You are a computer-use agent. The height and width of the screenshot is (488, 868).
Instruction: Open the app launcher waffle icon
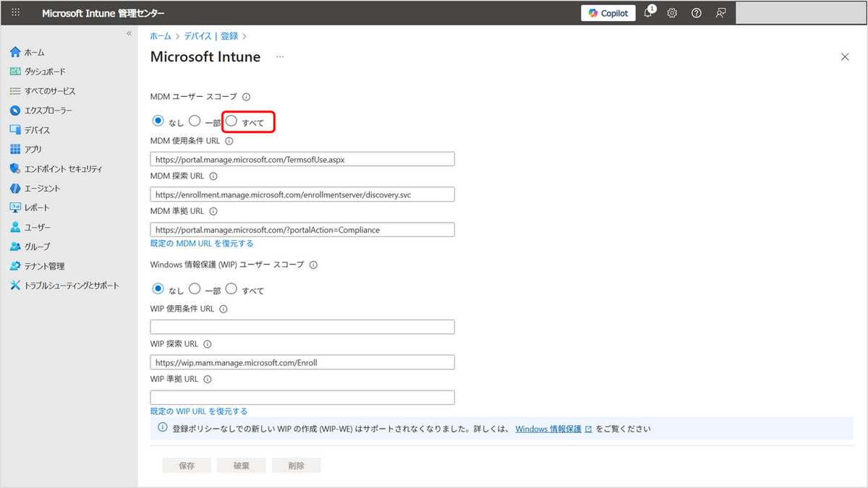click(16, 13)
